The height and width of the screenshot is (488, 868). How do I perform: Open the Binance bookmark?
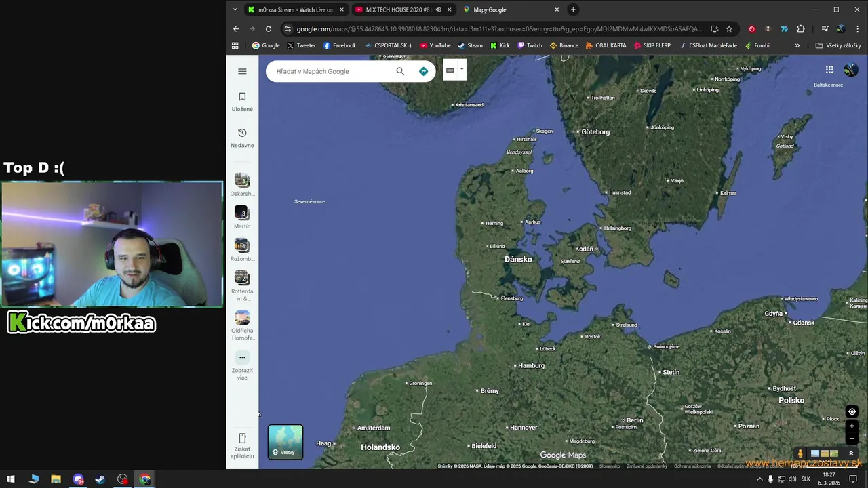(564, 45)
